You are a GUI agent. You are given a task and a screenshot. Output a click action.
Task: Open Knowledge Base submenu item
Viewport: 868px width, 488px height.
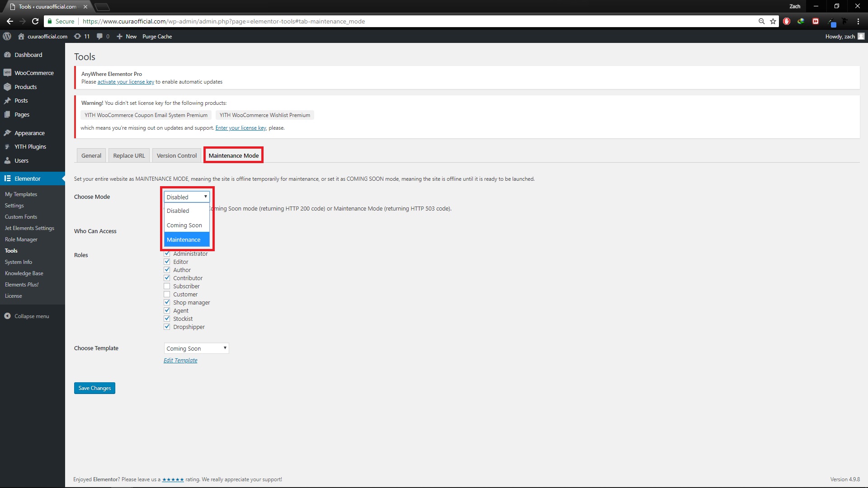24,273
